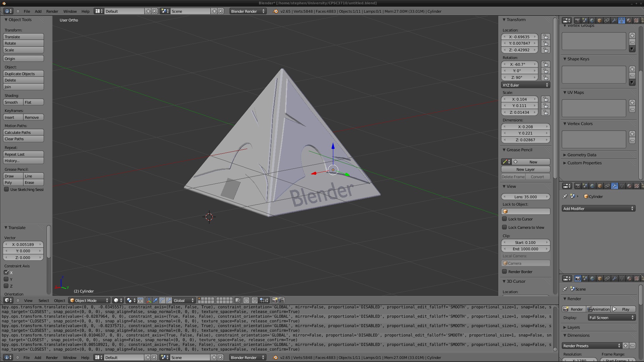The image size is (644, 362).
Task: Open the Global orientation dropdown
Action: pyautogui.click(x=184, y=300)
